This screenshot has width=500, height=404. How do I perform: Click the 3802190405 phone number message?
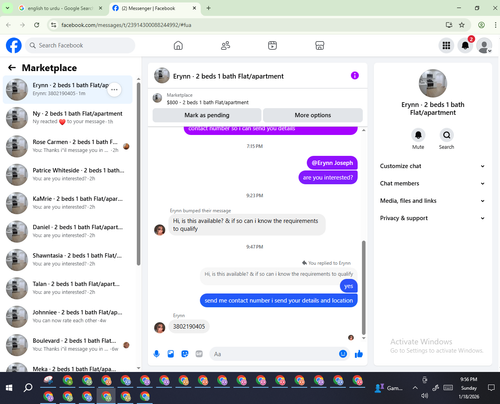(189, 326)
